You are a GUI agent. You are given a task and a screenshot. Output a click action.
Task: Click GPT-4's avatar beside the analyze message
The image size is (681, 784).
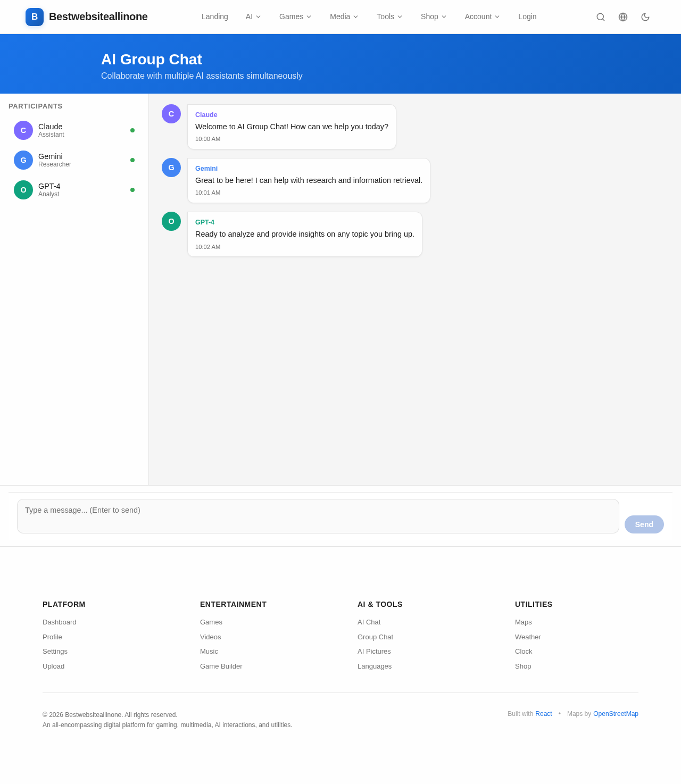tap(171, 221)
